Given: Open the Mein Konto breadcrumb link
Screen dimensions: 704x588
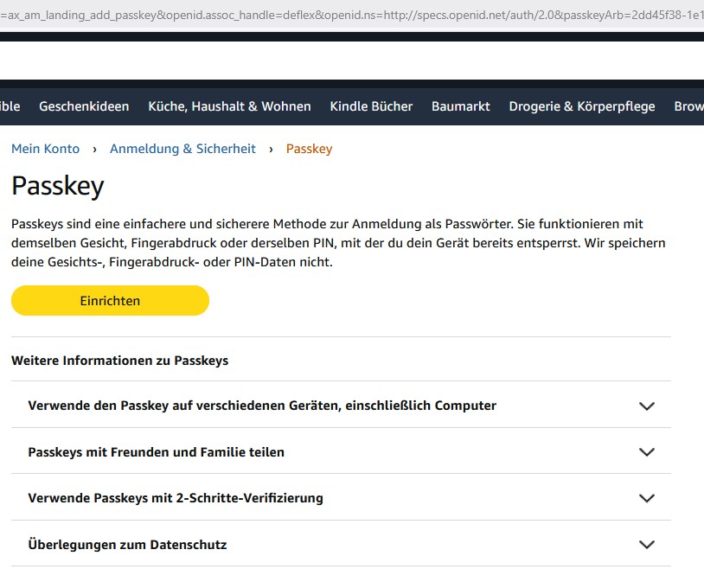Looking at the screenshot, I should (x=45, y=148).
